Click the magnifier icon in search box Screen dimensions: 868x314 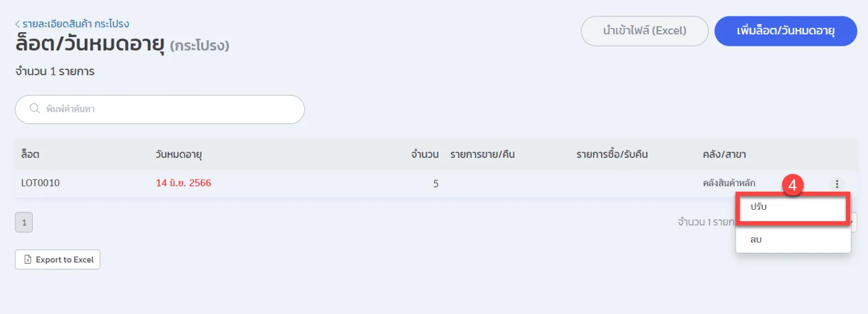pyautogui.click(x=34, y=109)
